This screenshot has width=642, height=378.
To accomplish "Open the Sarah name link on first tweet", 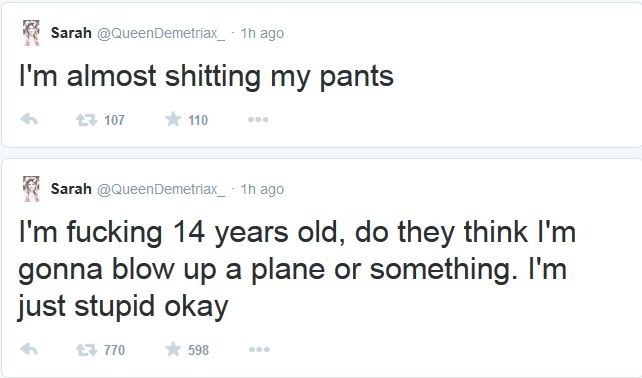I will (x=71, y=33).
